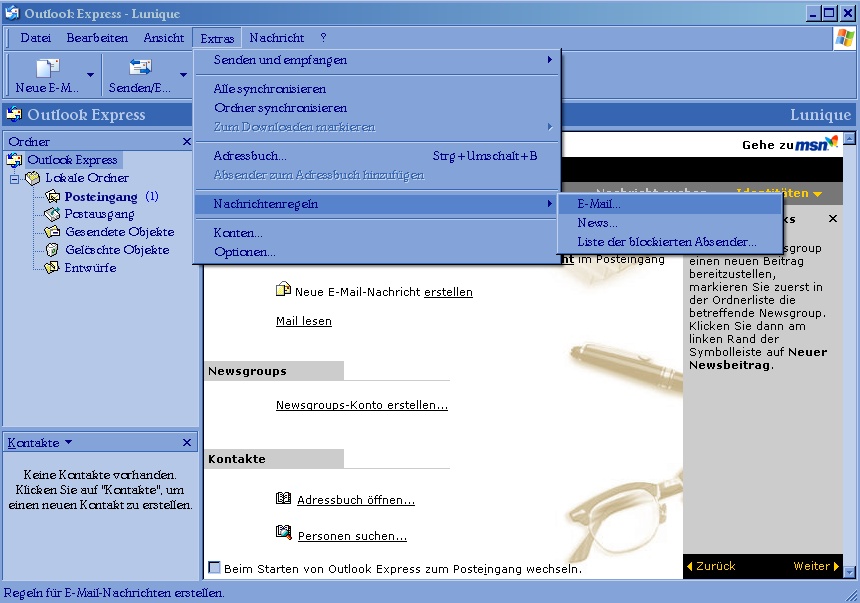Viewport: 860px width, 603px height.
Task: Click the Lokale Ordner folder icon
Action: coord(33,178)
